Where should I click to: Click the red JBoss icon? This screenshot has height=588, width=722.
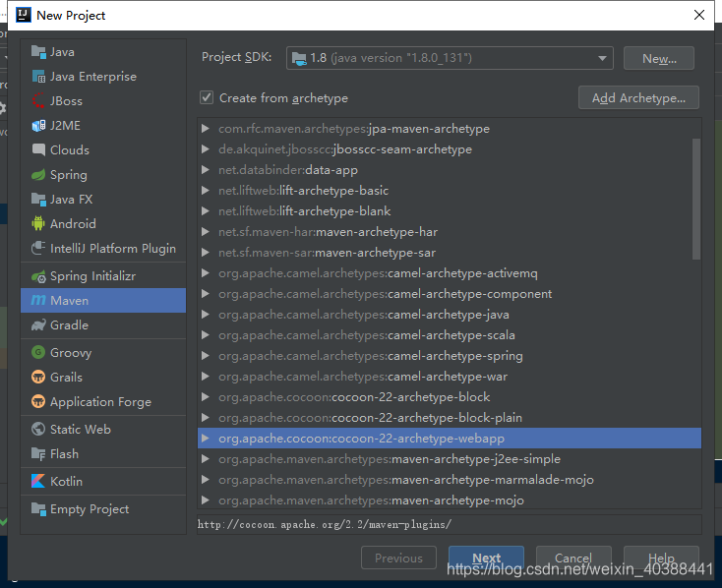tap(38, 101)
